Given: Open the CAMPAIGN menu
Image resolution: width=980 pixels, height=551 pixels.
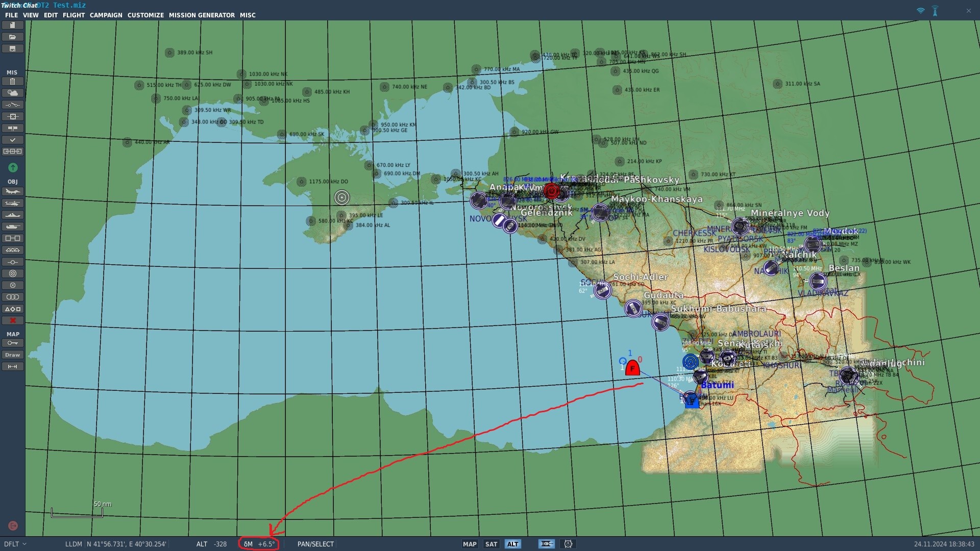Looking at the screenshot, I should click(x=106, y=15).
